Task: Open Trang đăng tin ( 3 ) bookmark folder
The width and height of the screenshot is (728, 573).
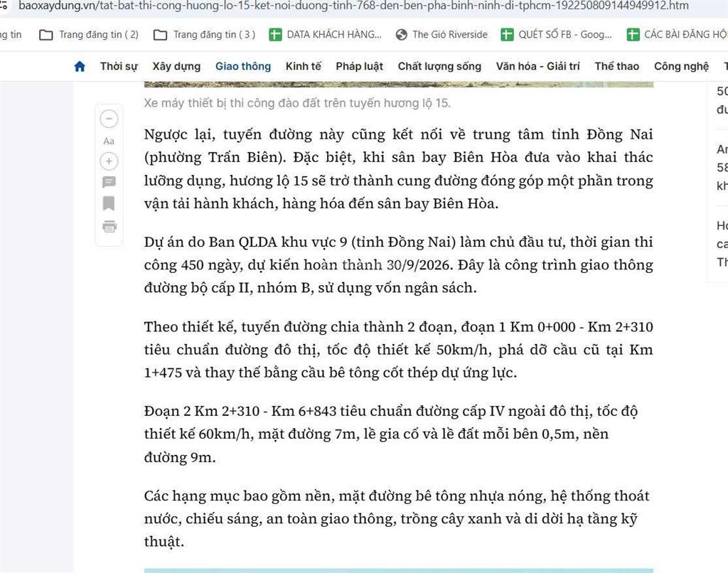Action: [x=204, y=34]
